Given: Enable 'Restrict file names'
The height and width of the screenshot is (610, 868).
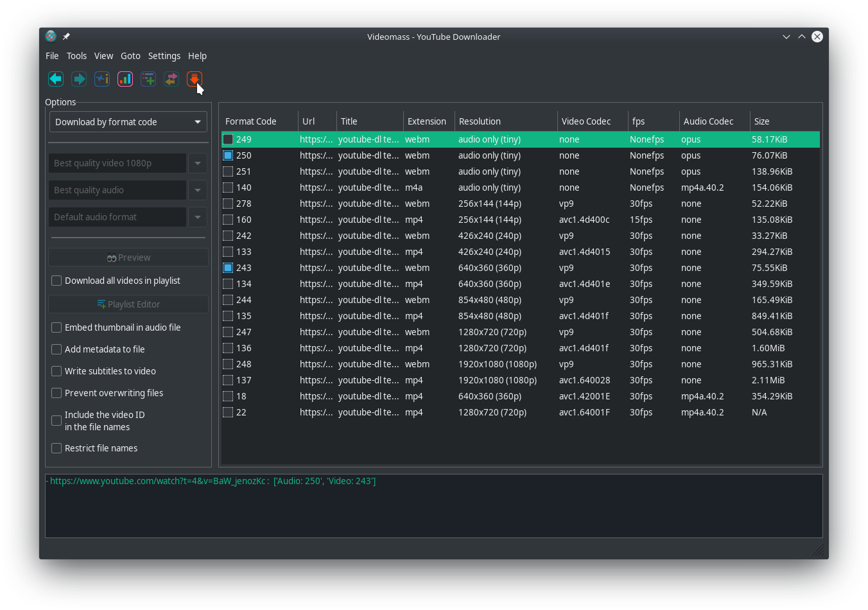Looking at the screenshot, I should coord(56,448).
